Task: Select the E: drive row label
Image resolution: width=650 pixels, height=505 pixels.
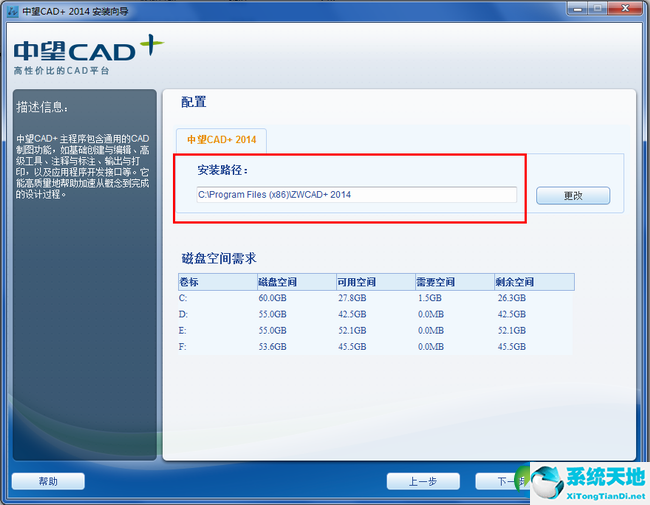Action: coord(182,330)
